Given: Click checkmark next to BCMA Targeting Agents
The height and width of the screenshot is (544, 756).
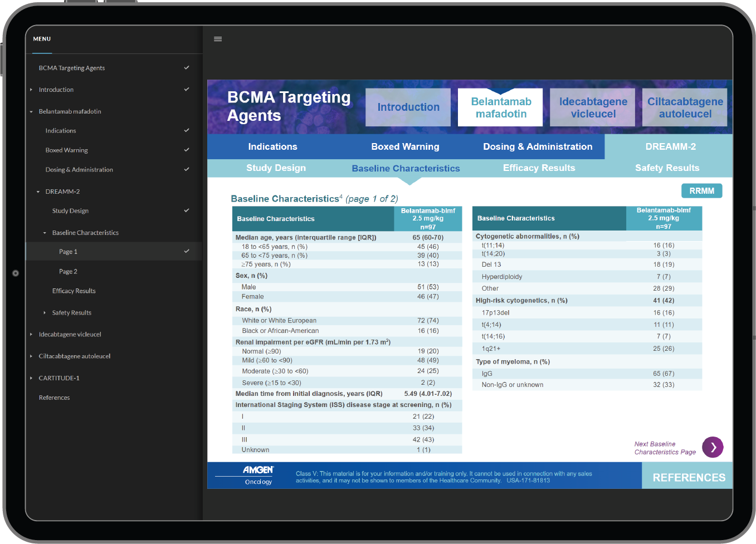Looking at the screenshot, I should (187, 67).
